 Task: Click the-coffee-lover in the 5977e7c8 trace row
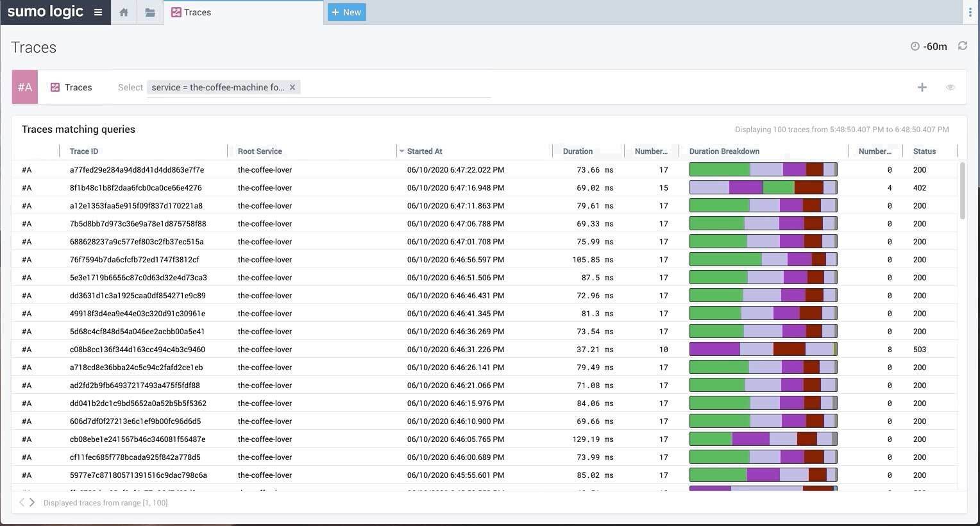point(265,475)
